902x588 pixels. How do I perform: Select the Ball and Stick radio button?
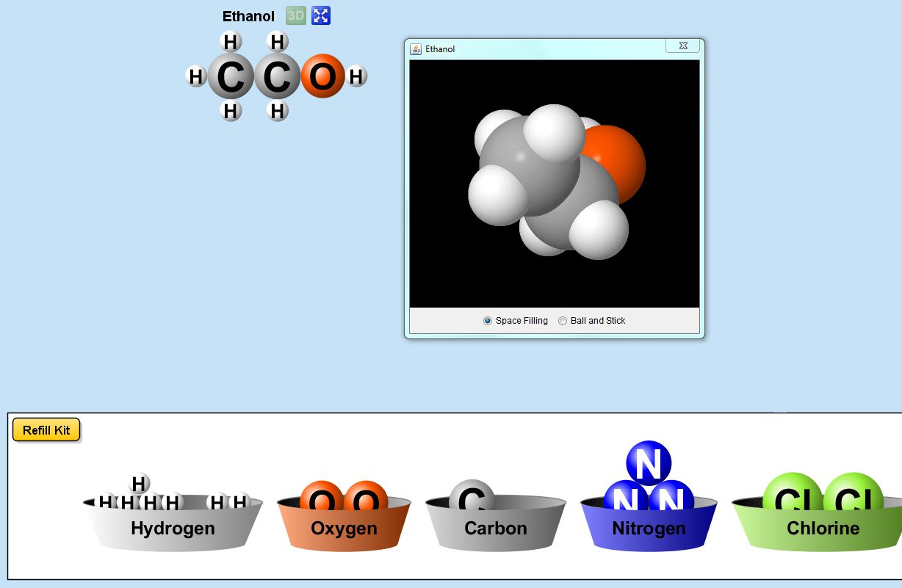coord(563,321)
